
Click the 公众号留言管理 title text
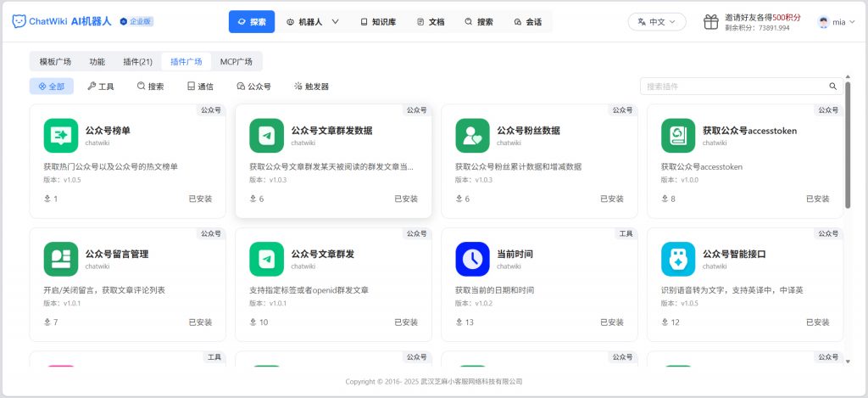[117, 254]
